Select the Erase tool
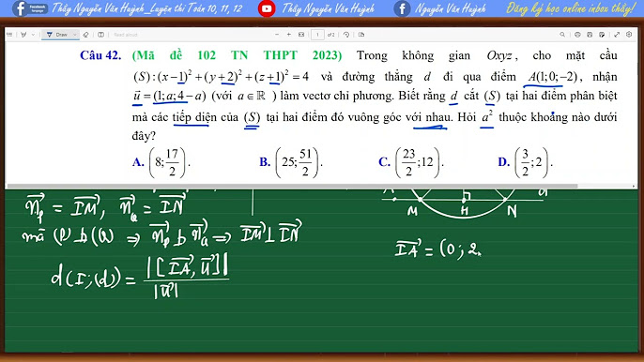 85,35
